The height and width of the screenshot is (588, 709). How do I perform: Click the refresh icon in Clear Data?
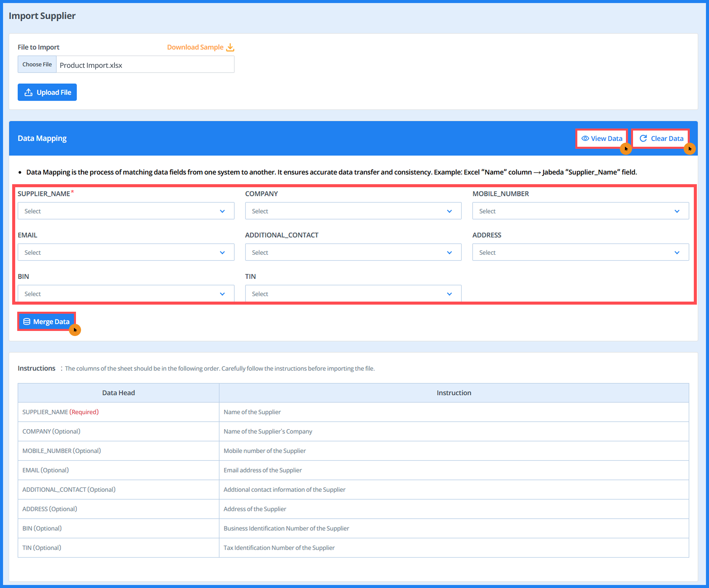pos(643,139)
